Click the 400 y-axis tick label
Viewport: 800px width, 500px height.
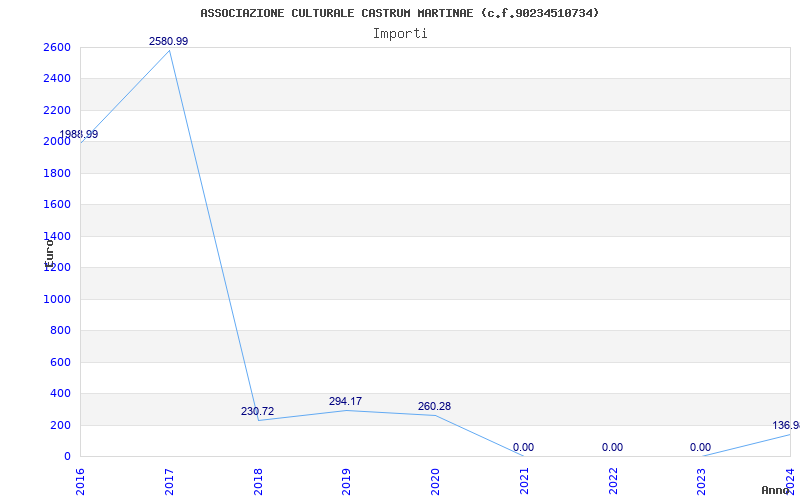click(60, 394)
